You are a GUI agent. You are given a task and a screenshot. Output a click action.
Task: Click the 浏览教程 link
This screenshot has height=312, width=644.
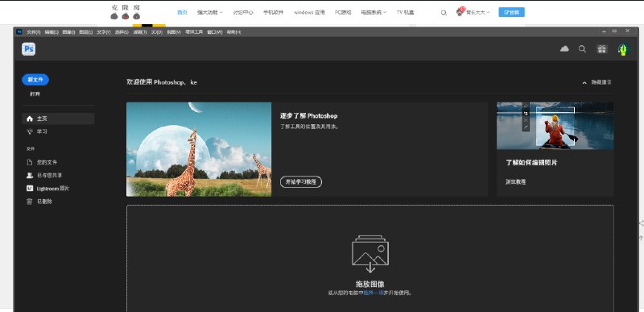(x=515, y=181)
